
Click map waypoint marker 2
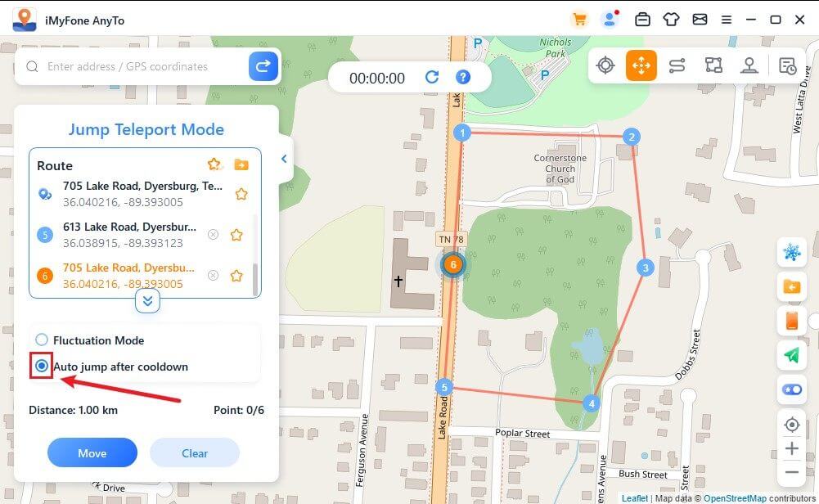tap(632, 137)
